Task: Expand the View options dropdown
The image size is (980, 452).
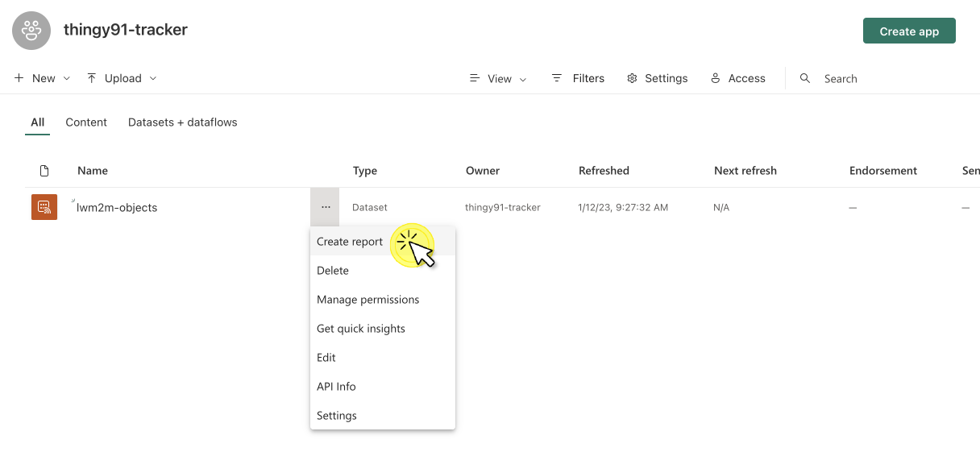Action: point(498,78)
